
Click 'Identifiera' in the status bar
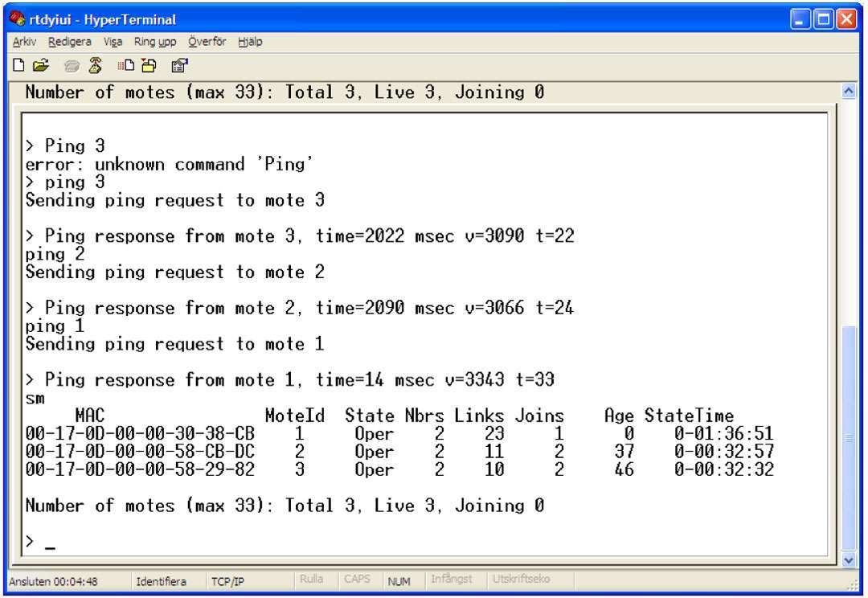point(161,581)
